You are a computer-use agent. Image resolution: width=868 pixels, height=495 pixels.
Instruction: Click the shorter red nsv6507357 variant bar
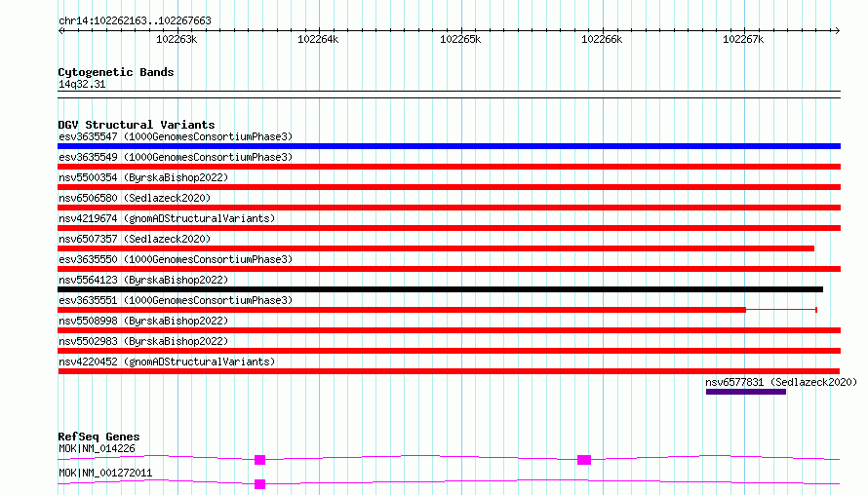(436, 248)
